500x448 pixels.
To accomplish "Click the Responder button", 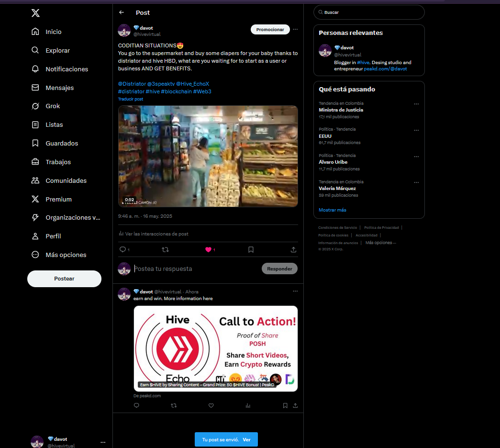I will pyautogui.click(x=279, y=269).
